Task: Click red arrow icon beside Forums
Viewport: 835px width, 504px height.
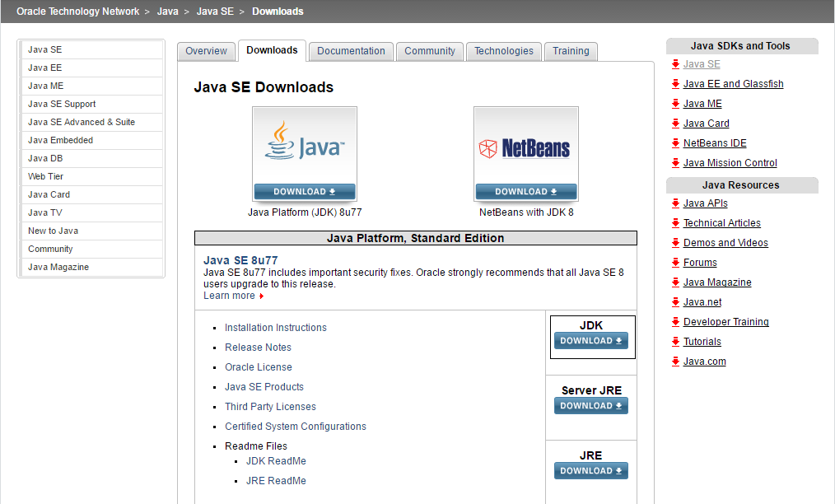Action: 675,262
